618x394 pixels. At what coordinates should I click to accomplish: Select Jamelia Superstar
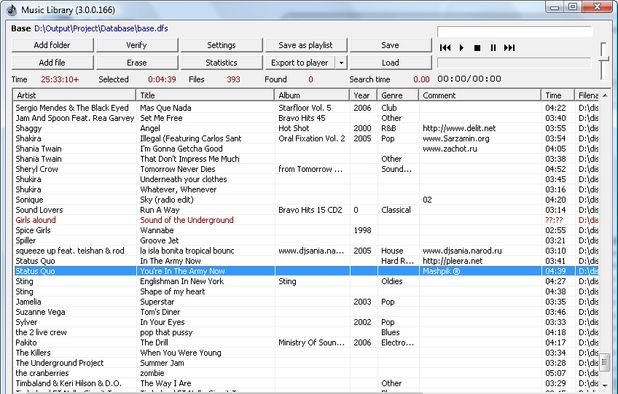click(306, 302)
